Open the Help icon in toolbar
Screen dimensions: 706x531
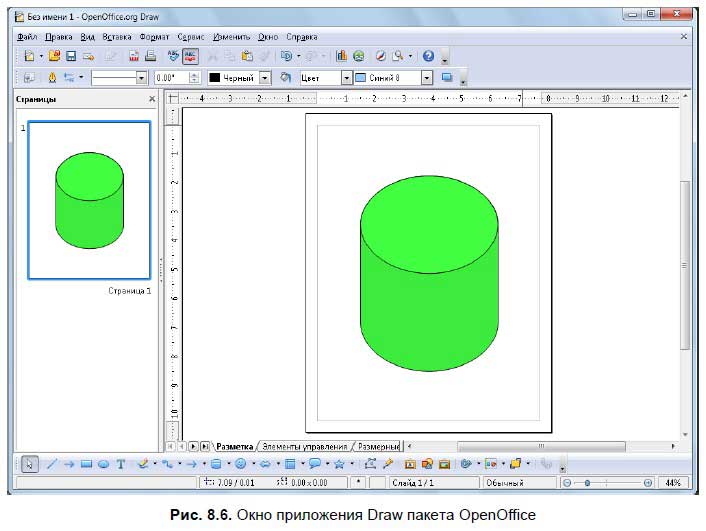pos(428,57)
